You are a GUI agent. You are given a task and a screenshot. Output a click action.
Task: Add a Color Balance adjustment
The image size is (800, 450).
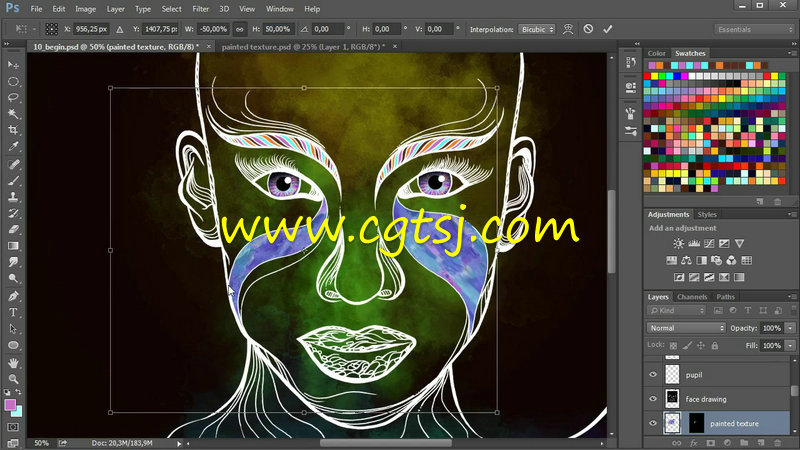pyautogui.click(x=686, y=261)
